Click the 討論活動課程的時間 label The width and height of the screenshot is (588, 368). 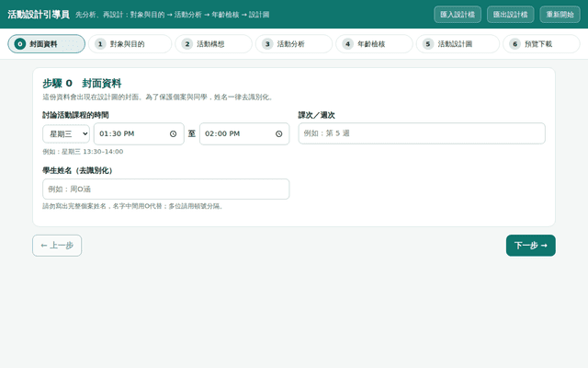[75, 115]
